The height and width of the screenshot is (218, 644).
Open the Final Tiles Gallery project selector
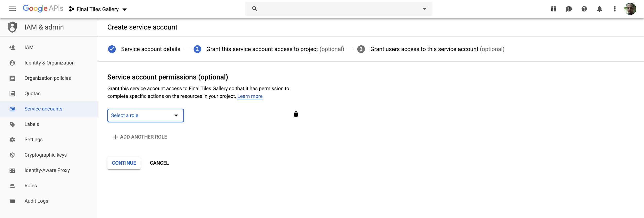[98, 9]
